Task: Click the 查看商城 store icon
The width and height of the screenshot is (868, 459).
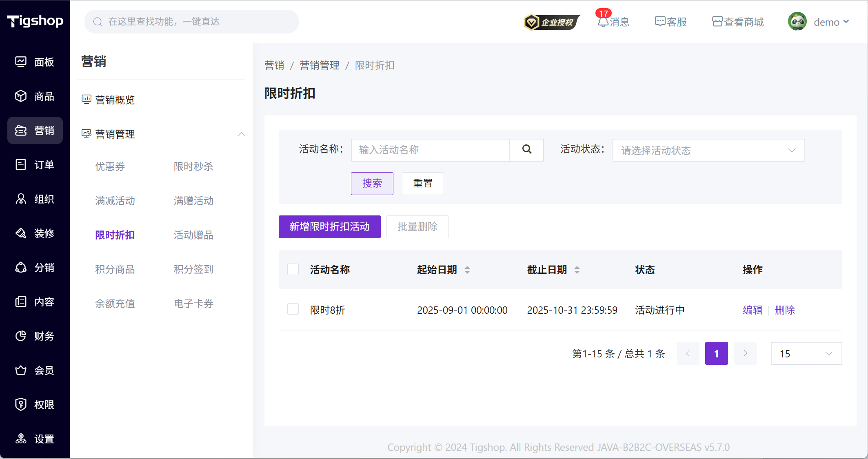Action: (x=717, y=22)
